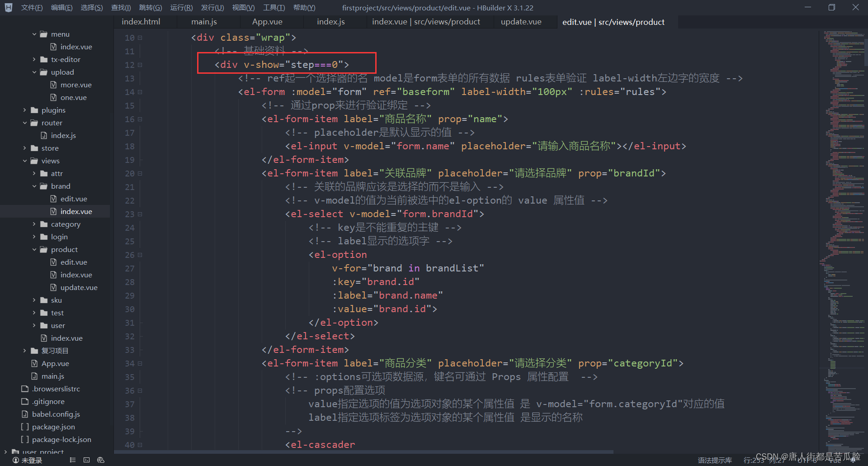
Task: Click the package.json bracket icon
Action: click(25, 427)
